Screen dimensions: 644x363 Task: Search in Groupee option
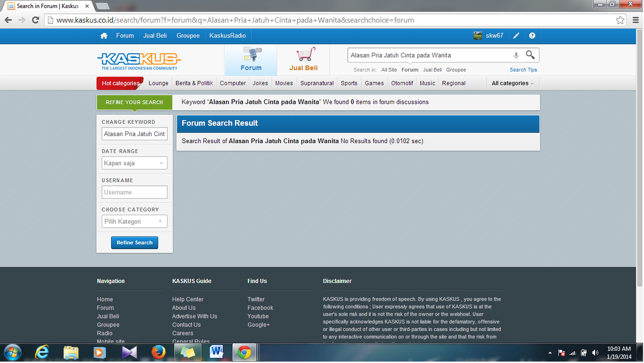tap(456, 70)
